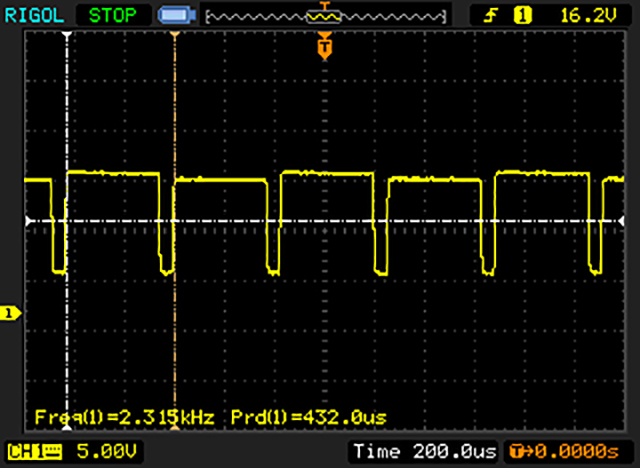The height and width of the screenshot is (468, 640).
Task: Click the CH1 coupling indicator at bottom
Action: tap(35, 452)
